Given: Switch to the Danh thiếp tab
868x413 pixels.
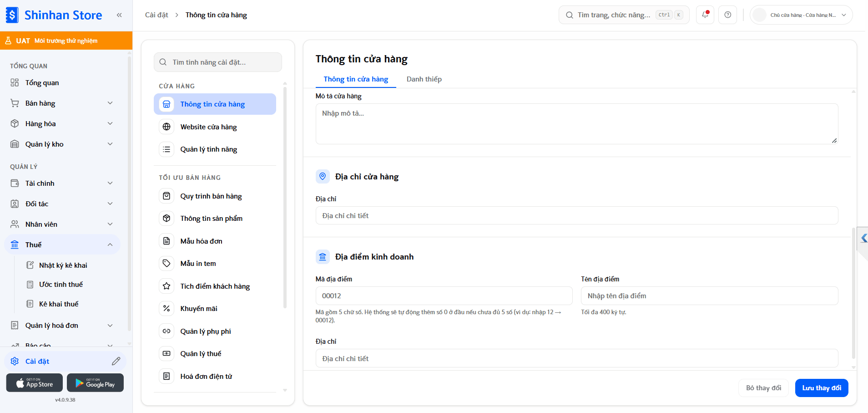Looking at the screenshot, I should (x=424, y=79).
